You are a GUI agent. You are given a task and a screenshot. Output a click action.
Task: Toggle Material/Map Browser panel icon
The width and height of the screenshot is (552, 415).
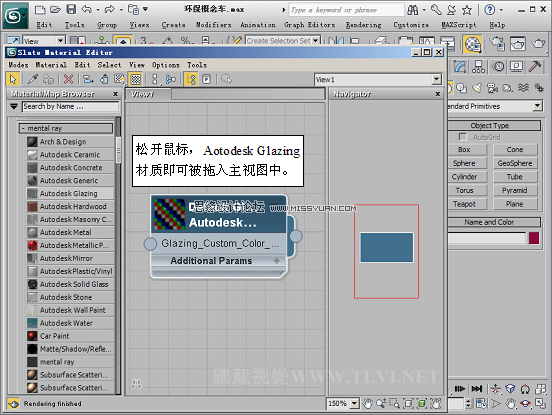point(191,79)
